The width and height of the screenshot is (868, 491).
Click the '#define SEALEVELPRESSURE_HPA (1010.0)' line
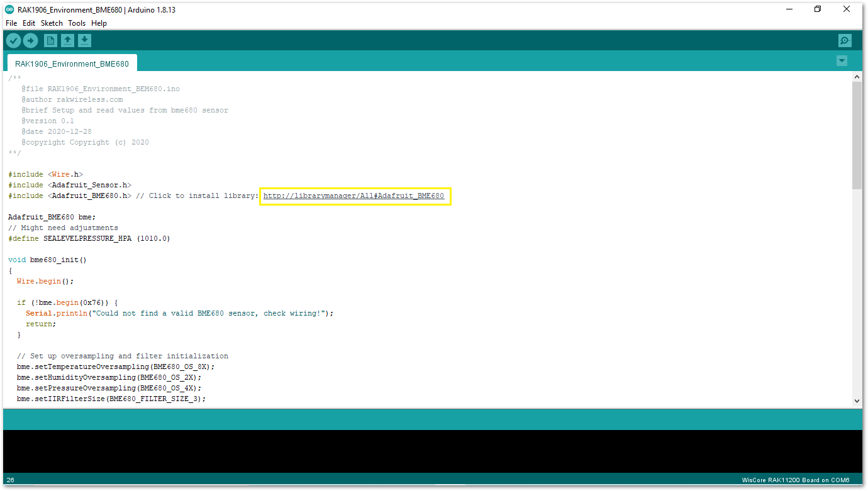[89, 239]
